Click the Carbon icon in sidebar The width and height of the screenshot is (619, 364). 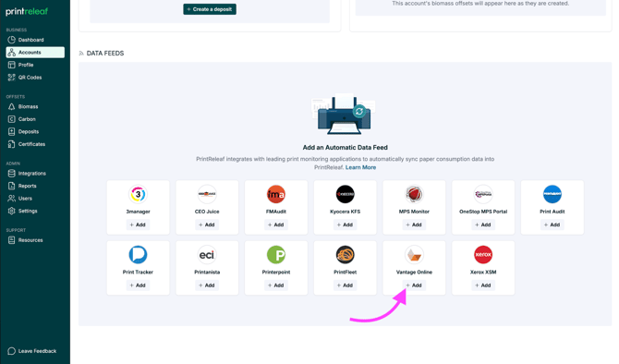pos(11,119)
